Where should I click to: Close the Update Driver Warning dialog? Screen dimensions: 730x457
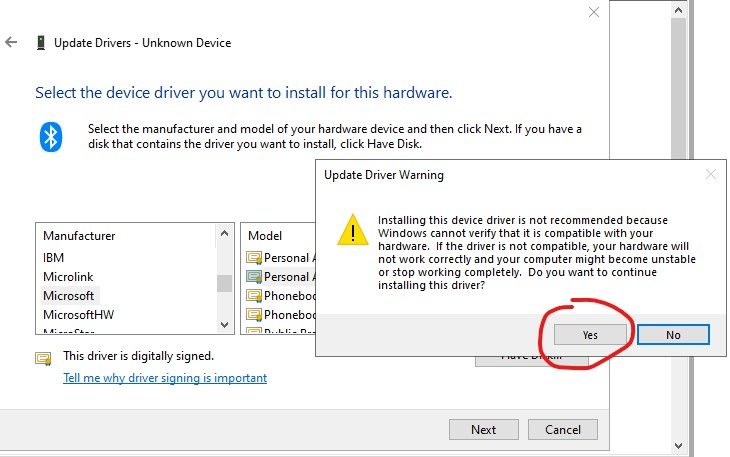[x=710, y=175]
